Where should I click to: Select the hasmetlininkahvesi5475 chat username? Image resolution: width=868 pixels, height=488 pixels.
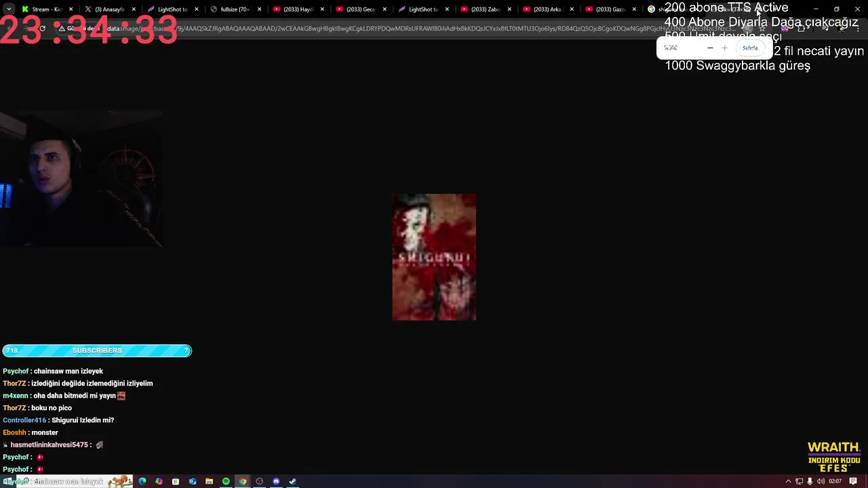pos(49,445)
